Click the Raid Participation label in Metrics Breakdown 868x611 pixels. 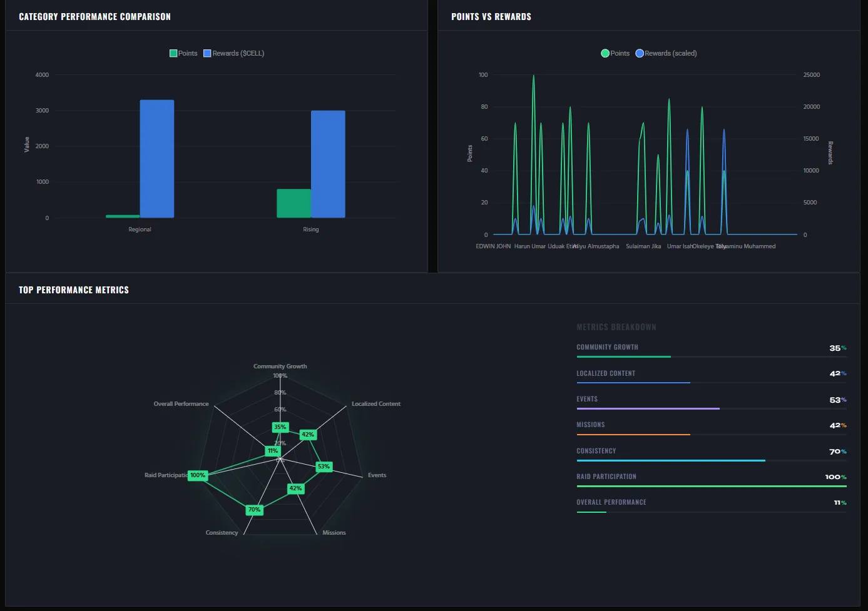point(606,477)
